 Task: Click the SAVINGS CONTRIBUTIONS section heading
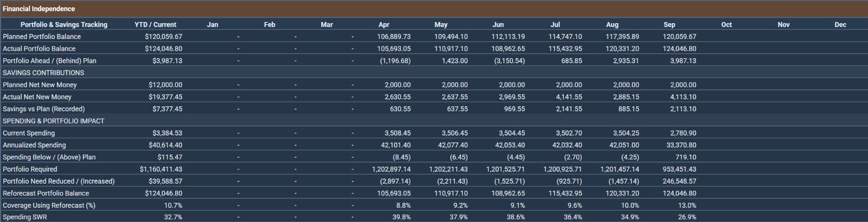(x=43, y=73)
